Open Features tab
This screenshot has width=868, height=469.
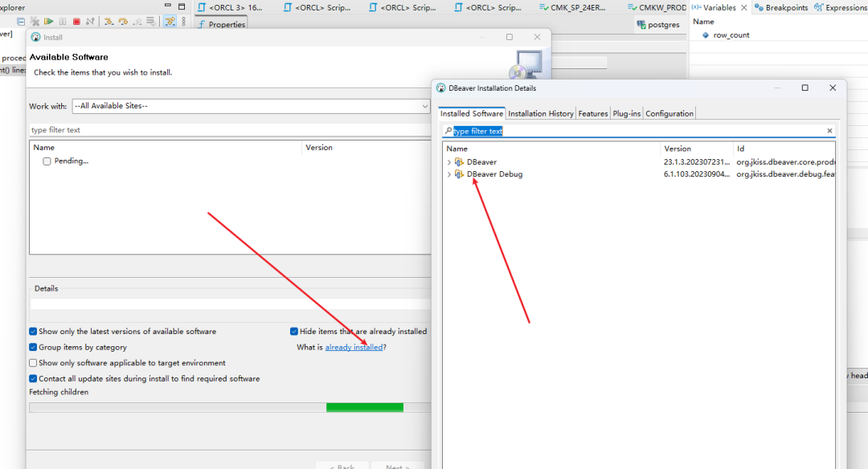click(593, 113)
